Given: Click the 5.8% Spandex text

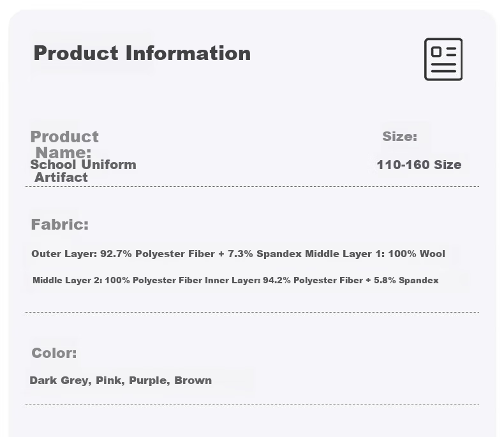Looking at the screenshot, I should point(406,280).
